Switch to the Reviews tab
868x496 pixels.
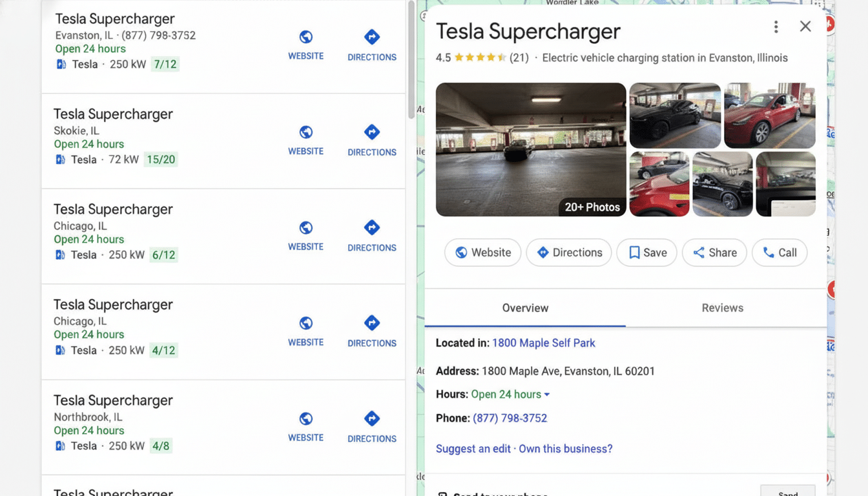pos(722,308)
